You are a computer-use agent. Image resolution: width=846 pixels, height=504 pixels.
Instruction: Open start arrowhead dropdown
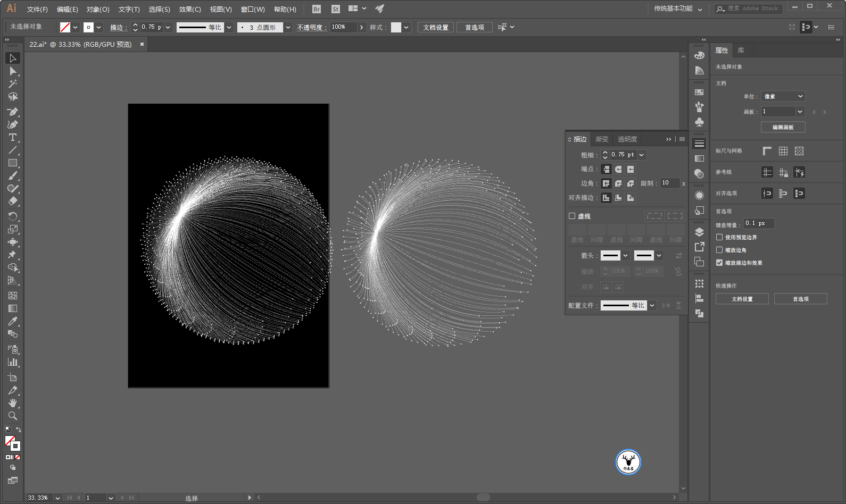click(x=626, y=256)
